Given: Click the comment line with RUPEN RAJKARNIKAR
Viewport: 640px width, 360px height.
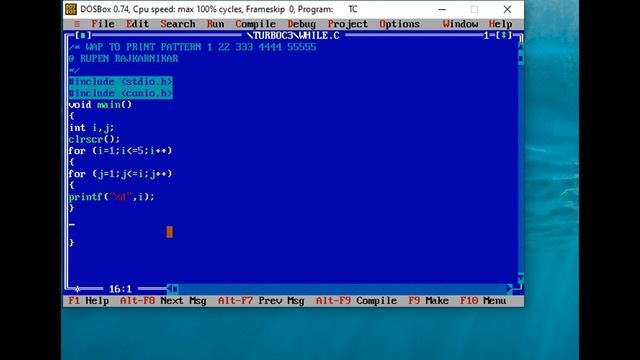Looking at the screenshot, I should tap(123, 59).
